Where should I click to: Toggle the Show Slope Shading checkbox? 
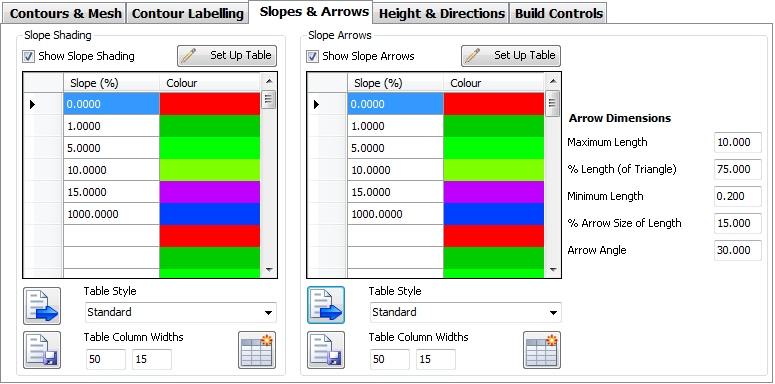tap(28, 56)
